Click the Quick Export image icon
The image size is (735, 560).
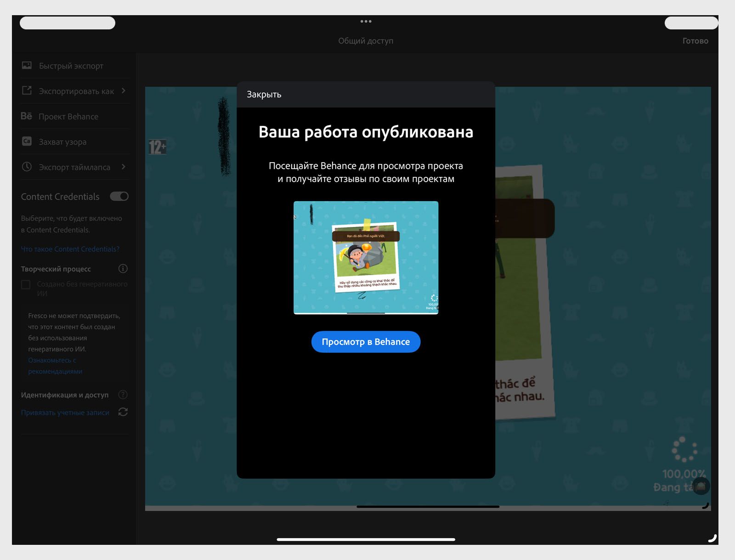pyautogui.click(x=27, y=66)
